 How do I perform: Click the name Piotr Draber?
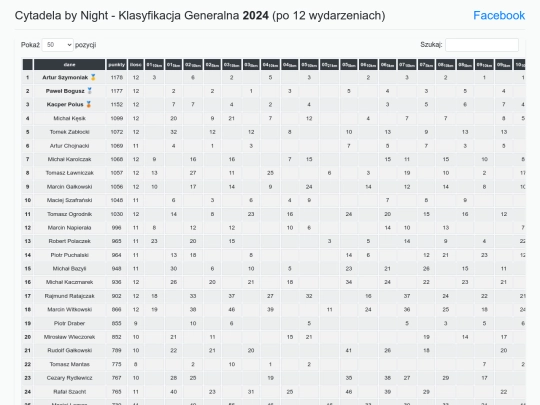click(x=70, y=323)
